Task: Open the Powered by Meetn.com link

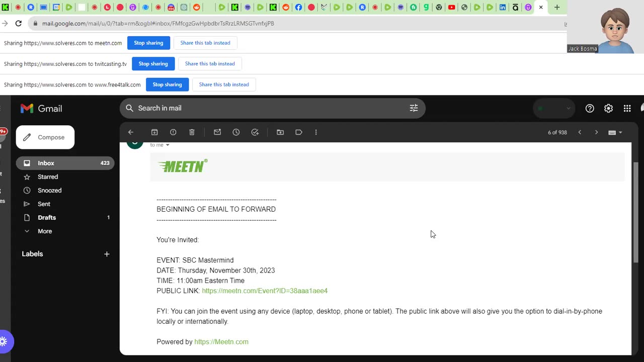Action: point(221,342)
